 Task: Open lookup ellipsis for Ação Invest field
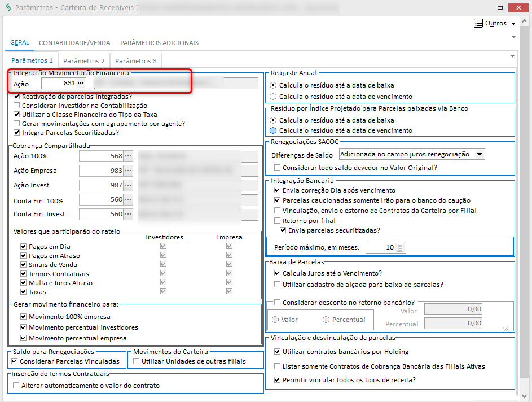click(128, 185)
